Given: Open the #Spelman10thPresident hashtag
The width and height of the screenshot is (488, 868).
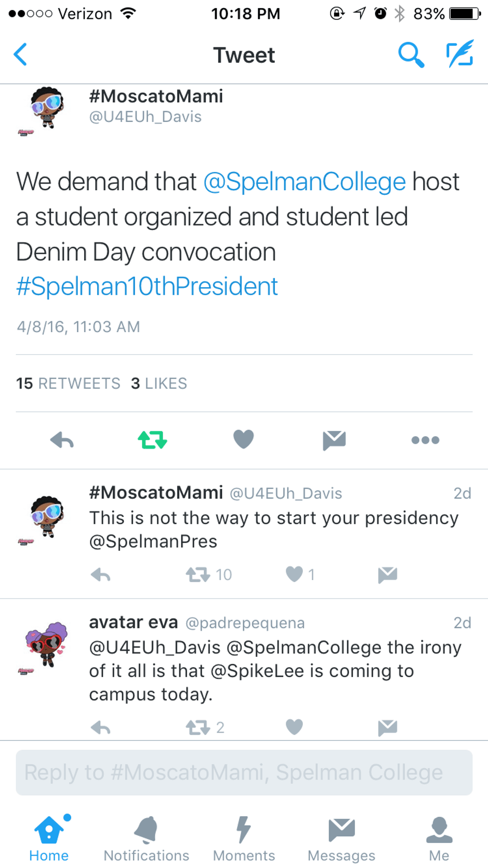Looking at the screenshot, I should 147,286.
